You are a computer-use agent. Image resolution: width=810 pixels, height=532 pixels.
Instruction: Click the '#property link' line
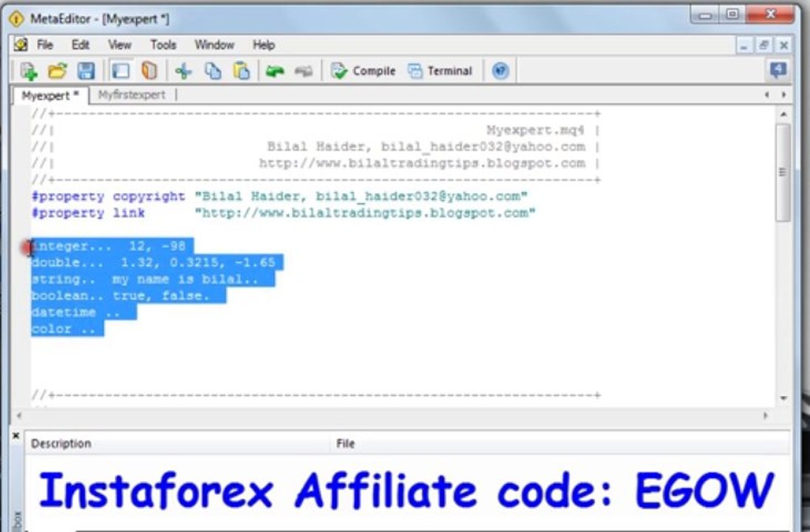[x=284, y=214]
